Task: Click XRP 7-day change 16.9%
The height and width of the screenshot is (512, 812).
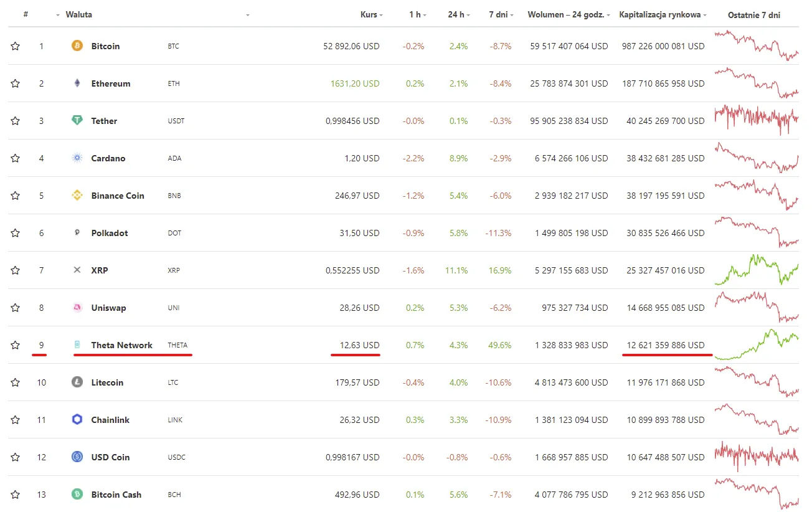Action: pos(501,270)
